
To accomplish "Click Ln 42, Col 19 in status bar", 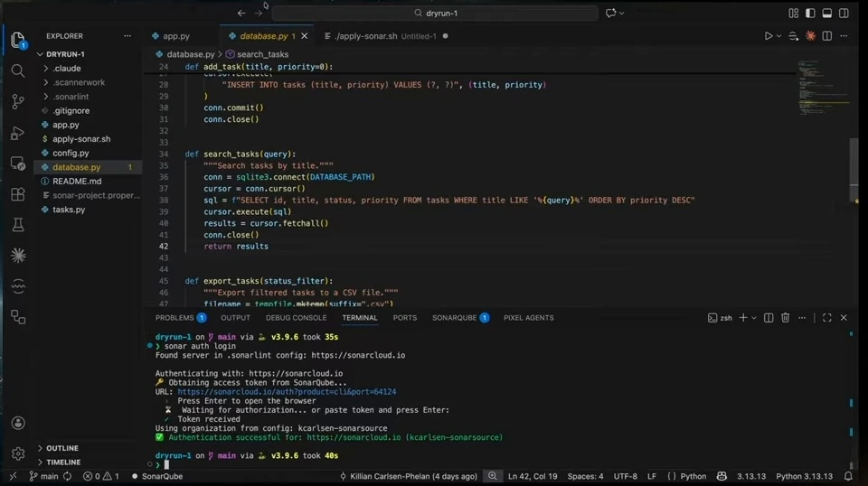I will coord(533,476).
